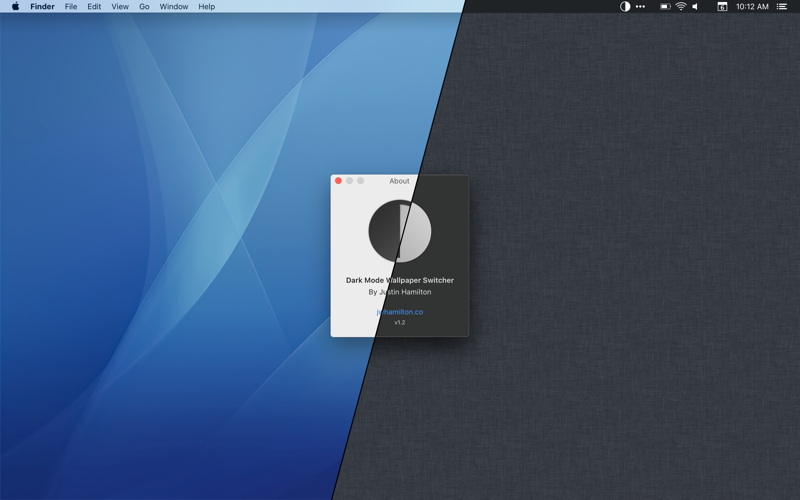Click the three-dots menu bar icon

(x=640, y=7)
